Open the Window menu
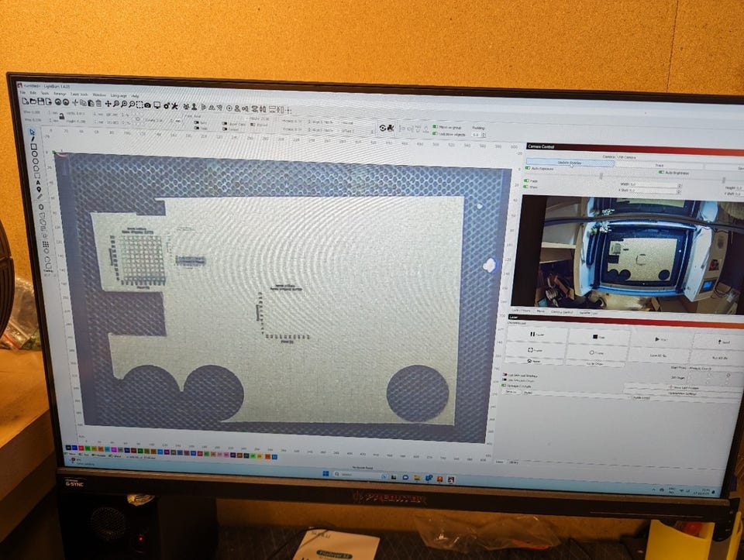 click(x=98, y=94)
